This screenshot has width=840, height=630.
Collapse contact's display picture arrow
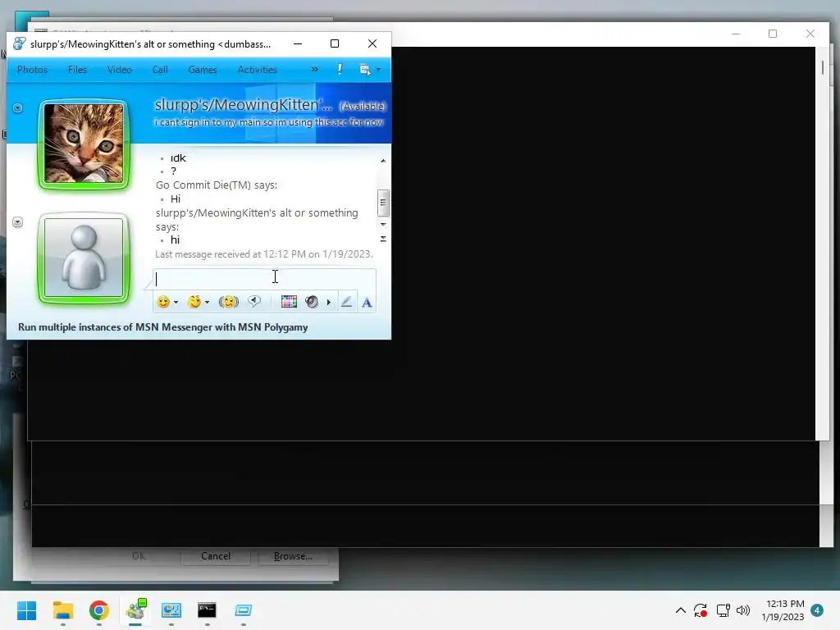pyautogui.click(x=18, y=108)
